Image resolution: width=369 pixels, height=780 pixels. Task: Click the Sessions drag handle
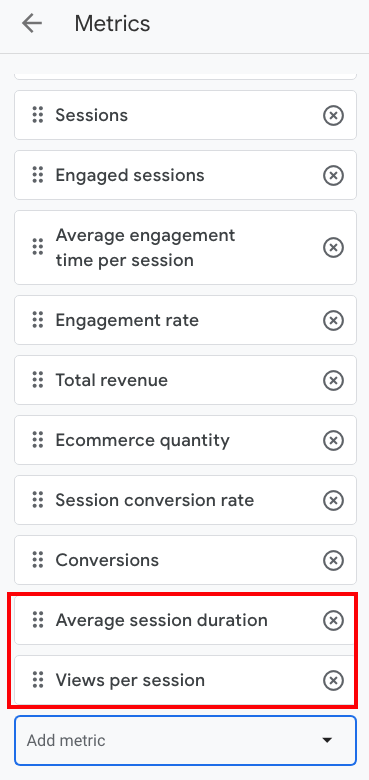point(38,115)
